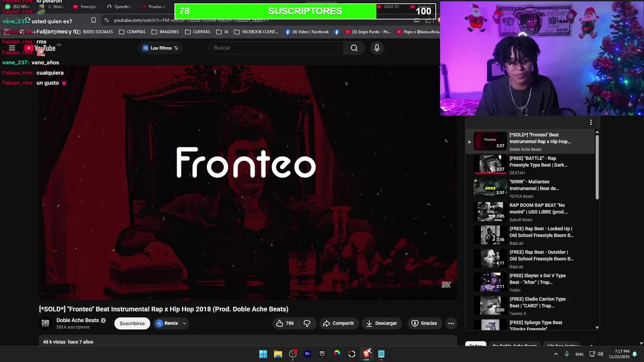Open the round black-white taskbar app icon

(352, 354)
